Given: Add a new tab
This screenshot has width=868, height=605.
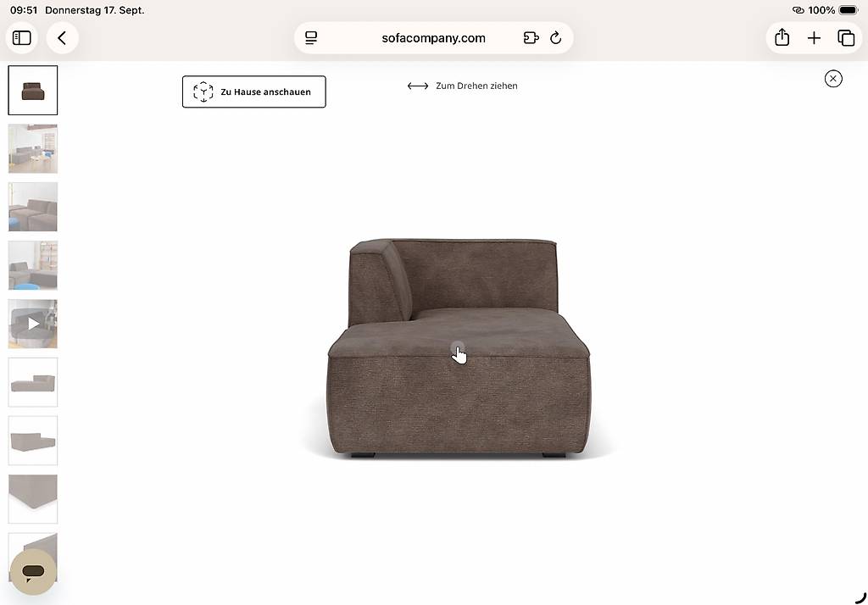Looking at the screenshot, I should 814,38.
